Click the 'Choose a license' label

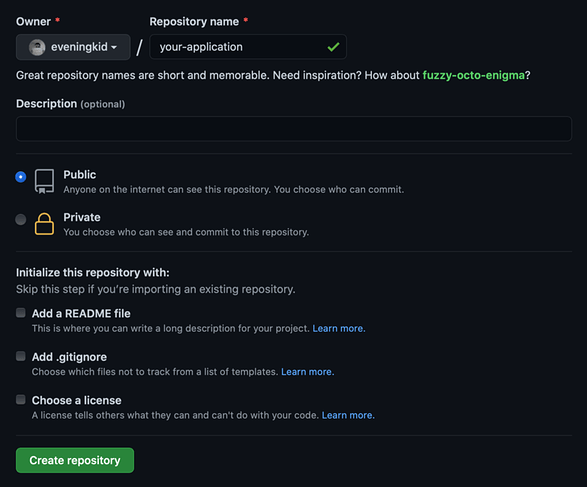point(77,401)
